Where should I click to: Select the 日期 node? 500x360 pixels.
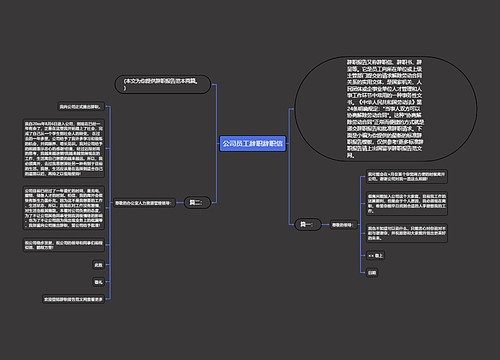click(372, 272)
